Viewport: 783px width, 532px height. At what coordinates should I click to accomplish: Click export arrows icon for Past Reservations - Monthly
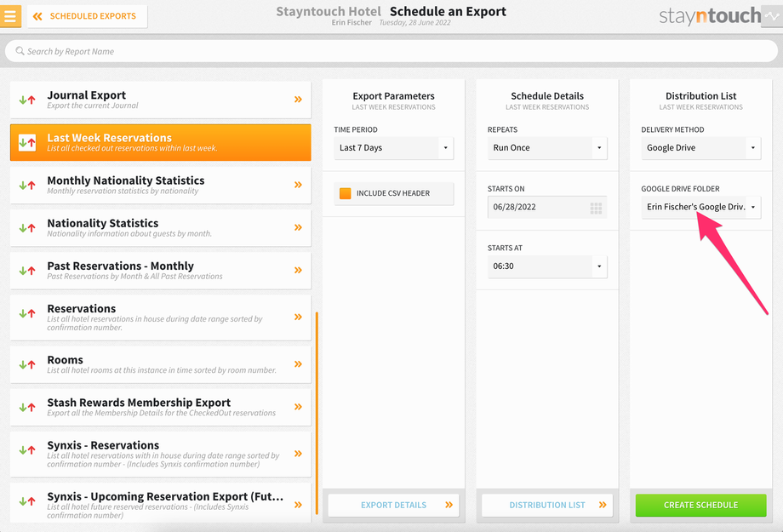27,271
